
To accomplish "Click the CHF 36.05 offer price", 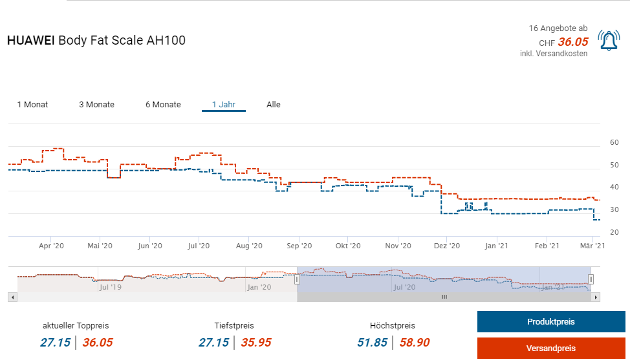I will click(572, 42).
